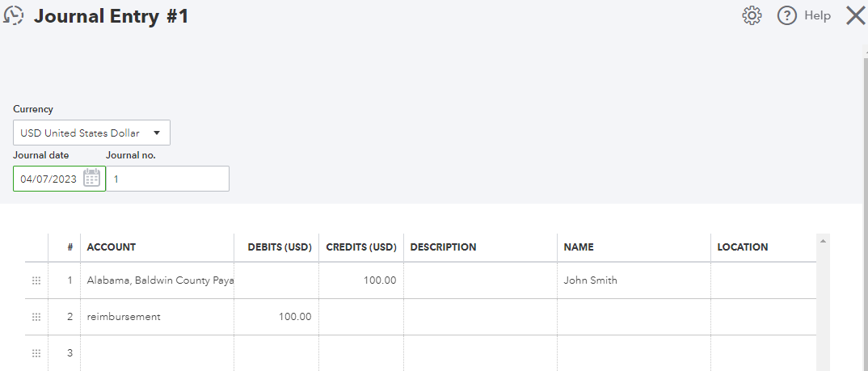
Task: Click the drag handle on row 2
Action: click(36, 317)
